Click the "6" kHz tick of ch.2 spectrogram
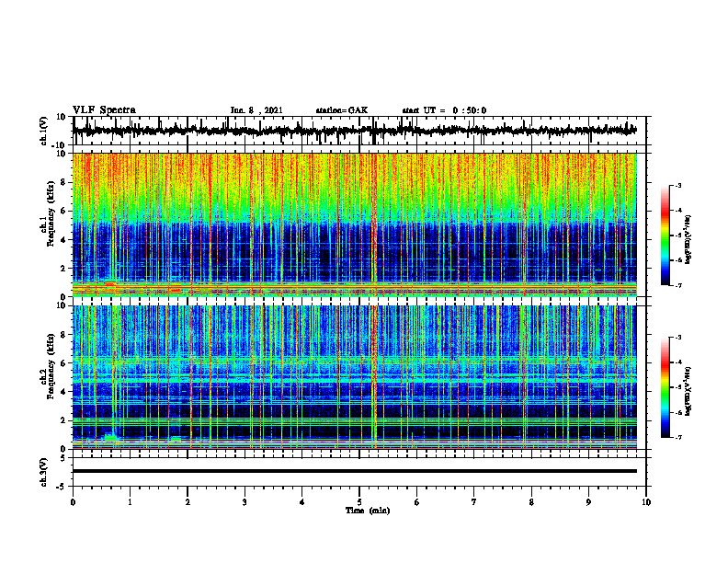The image size is (728, 563). 63,363
